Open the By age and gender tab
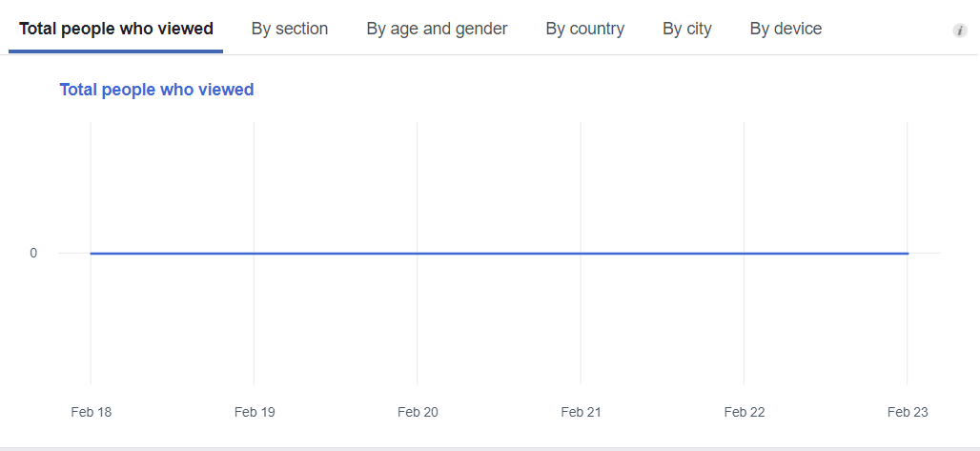Image resolution: width=980 pixels, height=451 pixels. 437,29
